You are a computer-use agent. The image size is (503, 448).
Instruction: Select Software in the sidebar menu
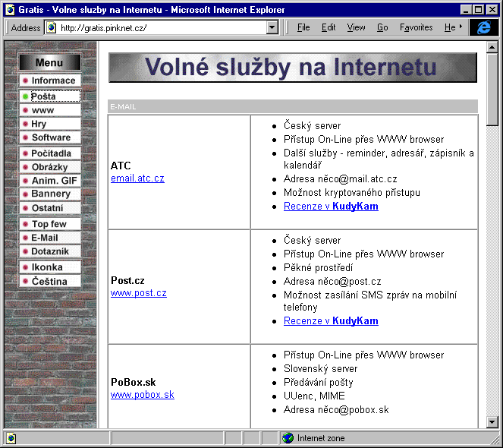(50, 137)
